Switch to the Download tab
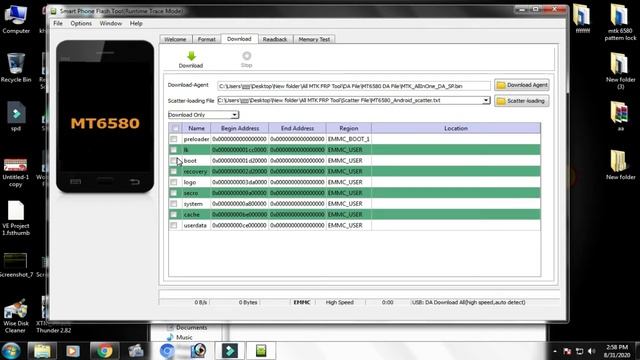This screenshot has width=640, height=360. pos(239,39)
